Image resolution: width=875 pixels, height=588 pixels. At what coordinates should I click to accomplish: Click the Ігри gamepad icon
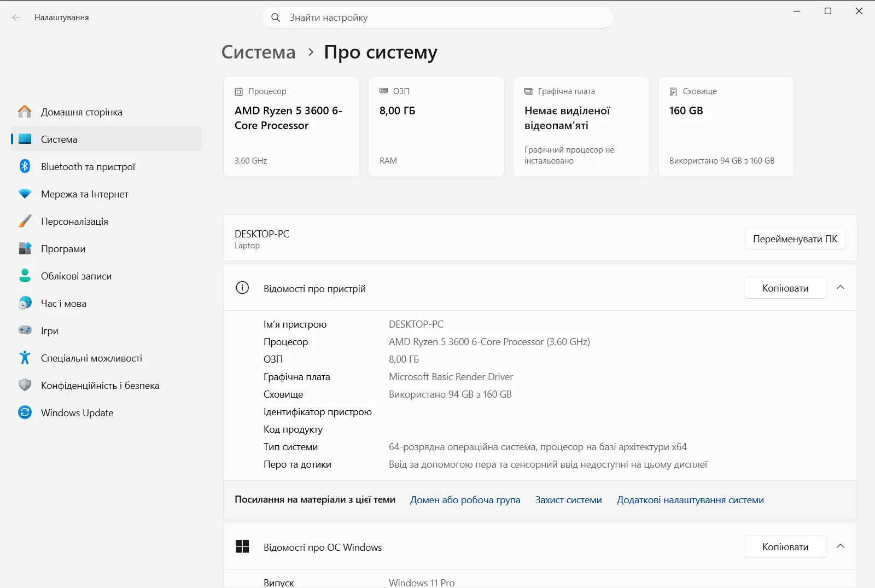point(25,330)
